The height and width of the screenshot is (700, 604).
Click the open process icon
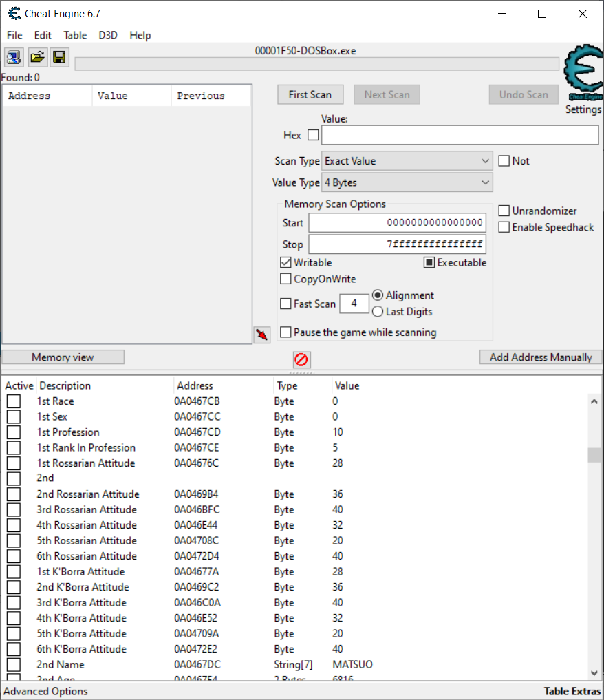point(14,57)
